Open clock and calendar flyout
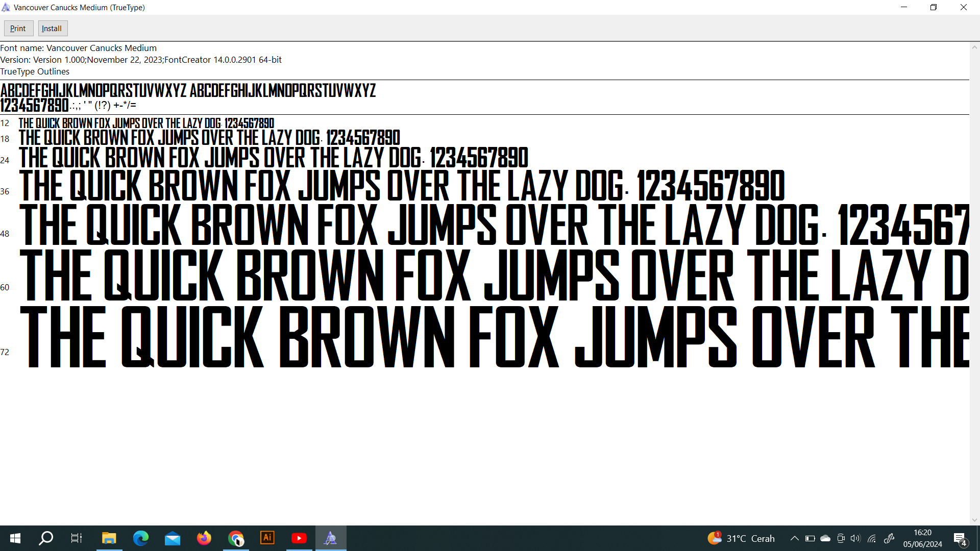Viewport: 980px width, 551px height. 922,538
